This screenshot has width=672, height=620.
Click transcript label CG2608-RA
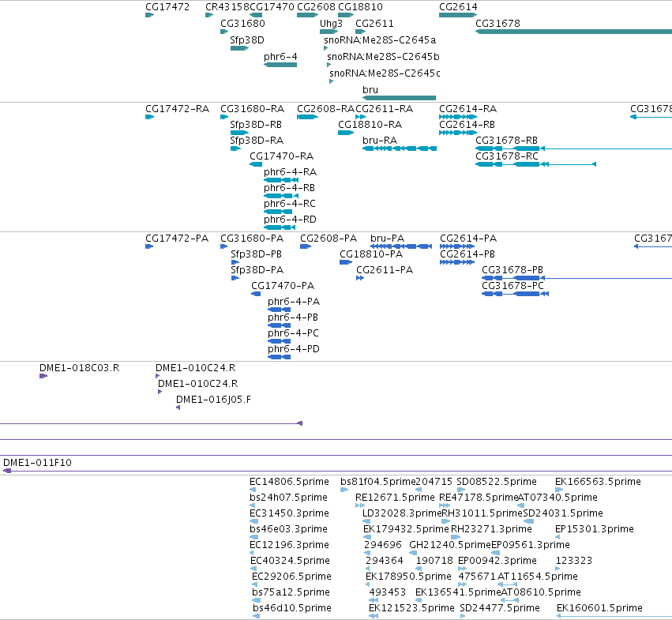tap(325, 109)
